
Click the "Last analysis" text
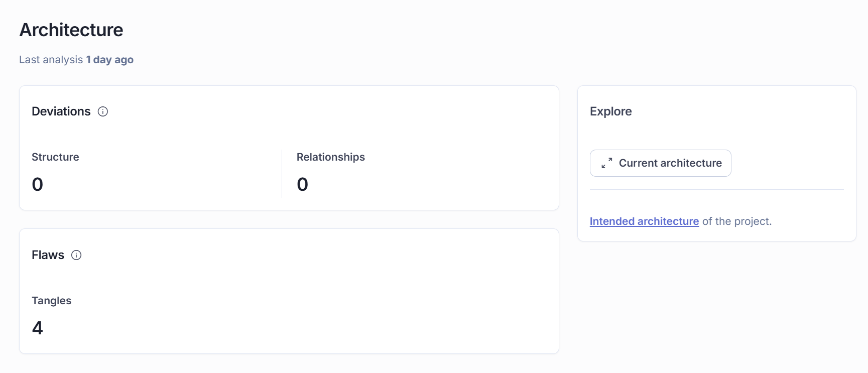[51, 60]
